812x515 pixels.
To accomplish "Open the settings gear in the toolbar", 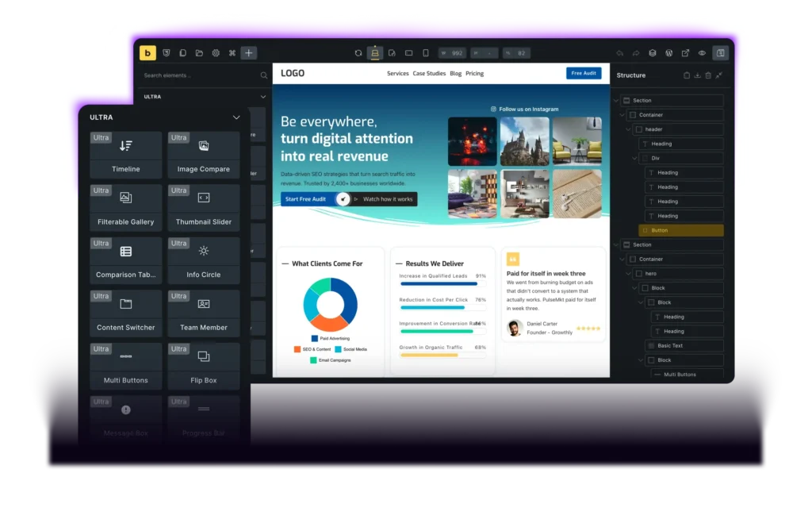I will coord(216,53).
